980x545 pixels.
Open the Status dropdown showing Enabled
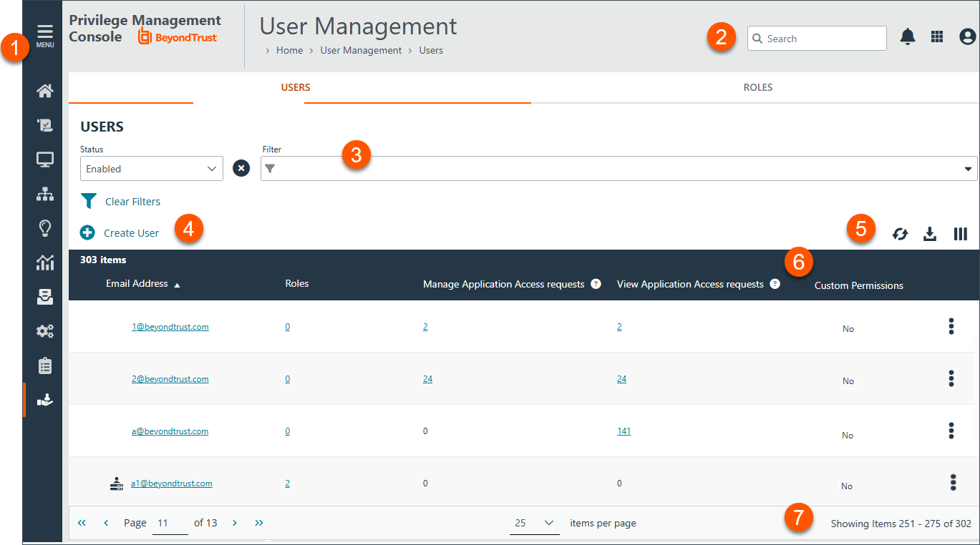tap(152, 169)
